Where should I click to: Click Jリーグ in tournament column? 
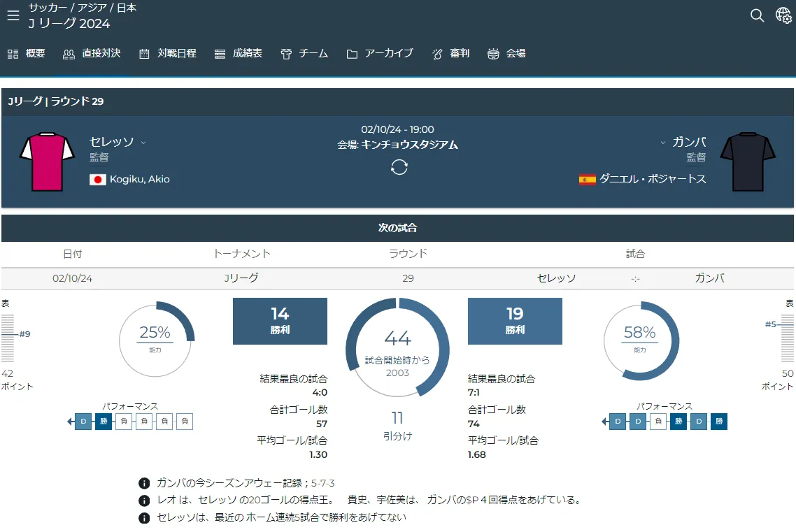point(241,278)
